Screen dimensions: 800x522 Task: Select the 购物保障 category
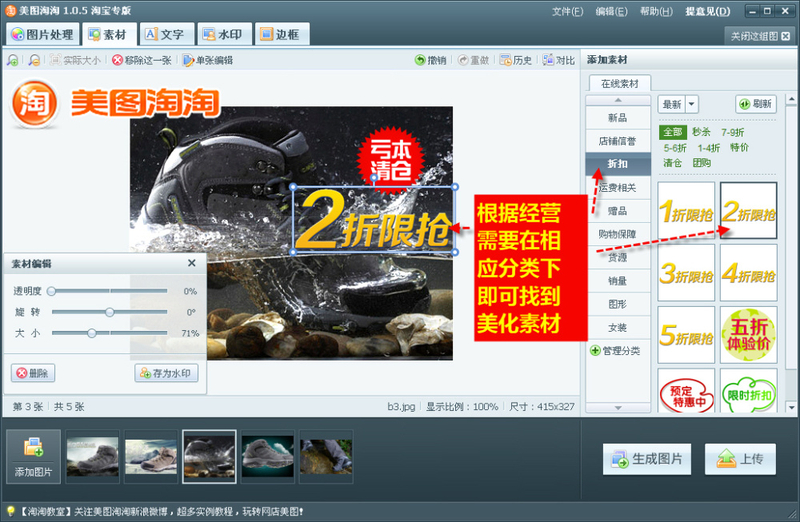pyautogui.click(x=618, y=234)
